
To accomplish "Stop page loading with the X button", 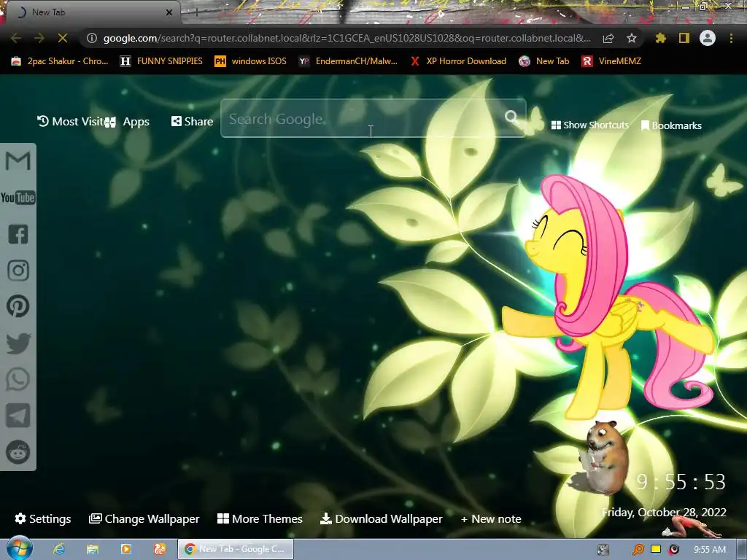I will coord(63,38).
